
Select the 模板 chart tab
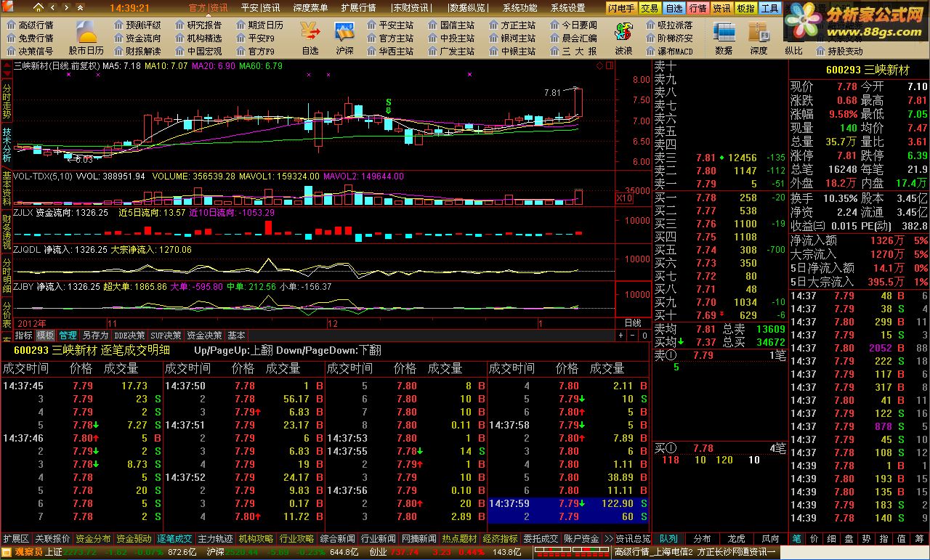pyautogui.click(x=45, y=336)
